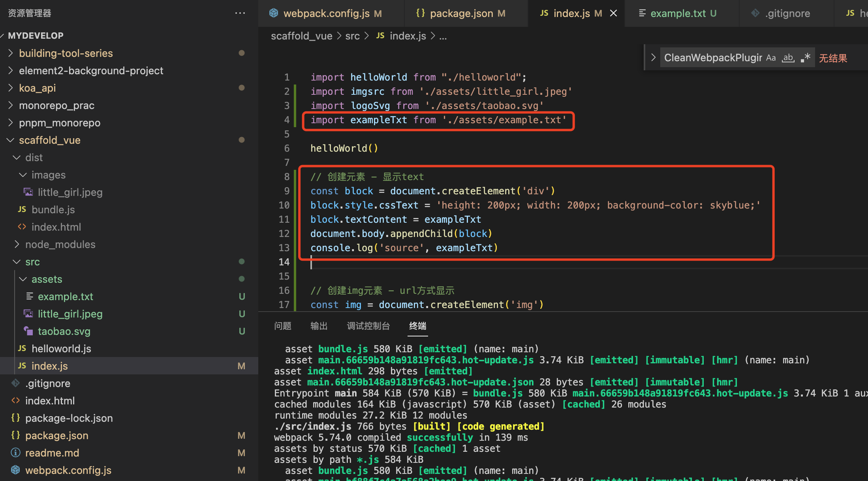Image resolution: width=868 pixels, height=481 pixels.
Task: Expand pnpm_monorepo folder
Action: [11, 122]
